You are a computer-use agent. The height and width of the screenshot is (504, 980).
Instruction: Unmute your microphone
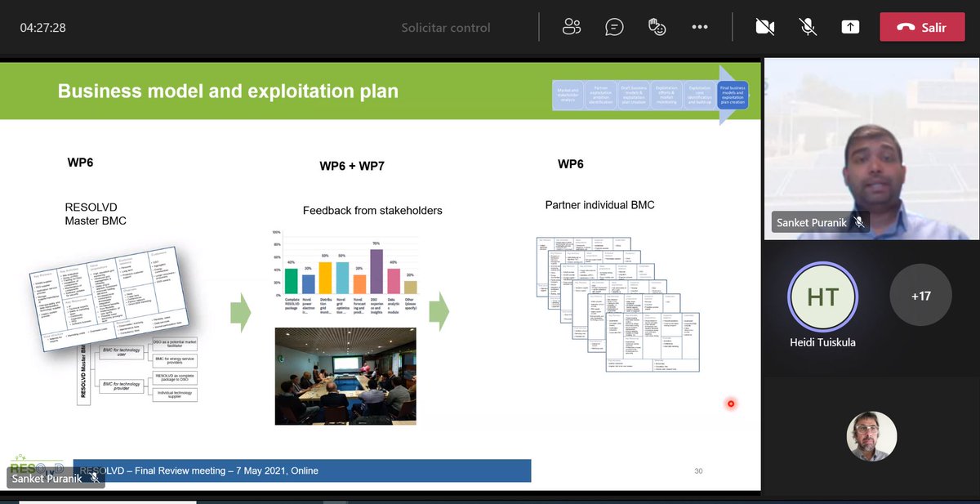point(808,26)
